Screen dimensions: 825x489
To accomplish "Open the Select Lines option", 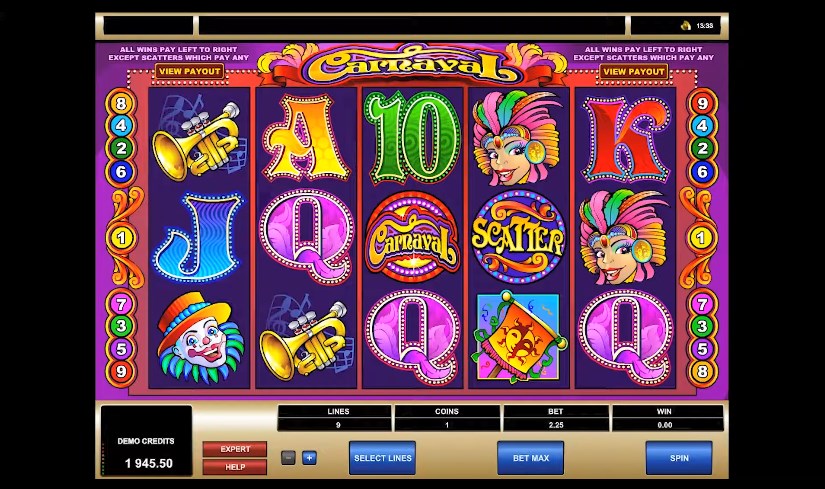I will point(383,458).
